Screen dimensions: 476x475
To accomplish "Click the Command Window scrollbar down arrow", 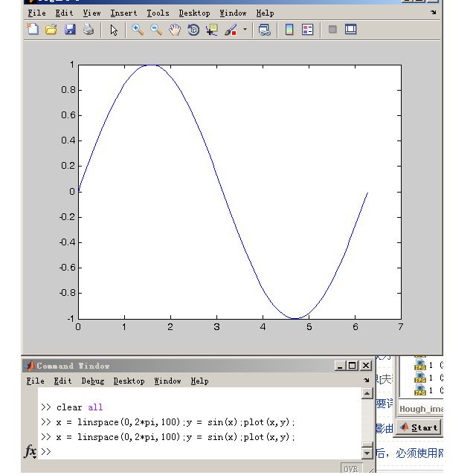I will 367,453.
